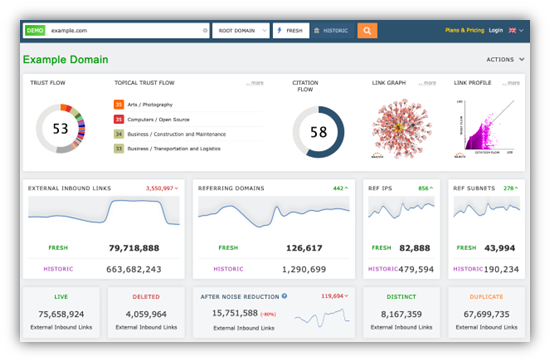Click the Trust Flow 53 donut chart
This screenshot has height=362, width=550.
pyautogui.click(x=60, y=128)
